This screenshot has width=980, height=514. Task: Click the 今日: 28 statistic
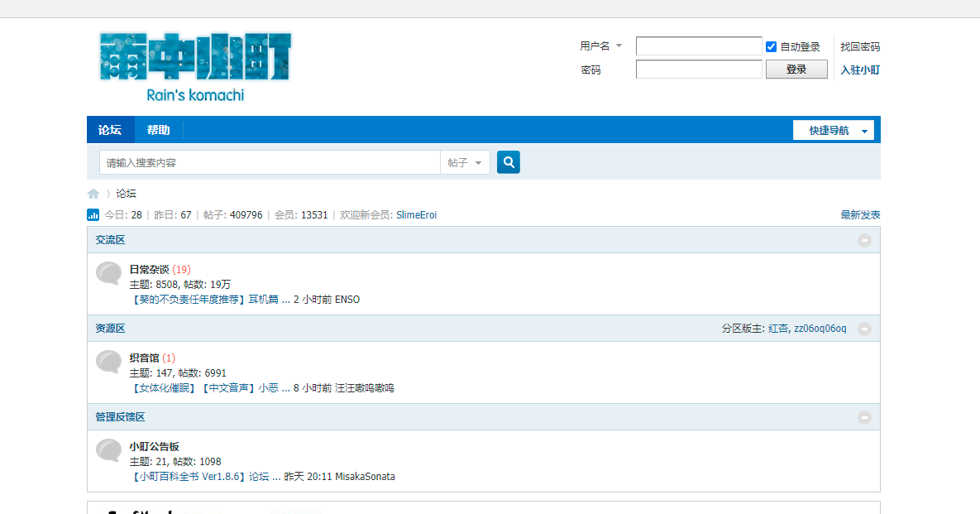123,215
